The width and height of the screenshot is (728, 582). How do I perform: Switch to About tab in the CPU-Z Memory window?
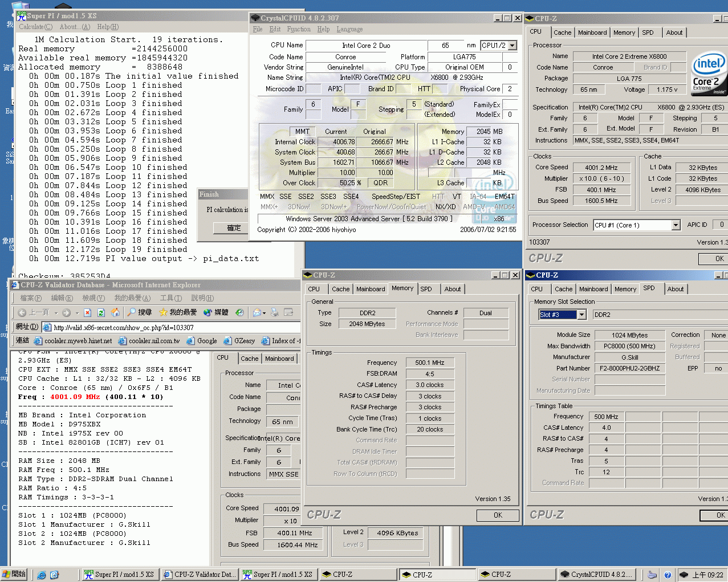pos(453,289)
